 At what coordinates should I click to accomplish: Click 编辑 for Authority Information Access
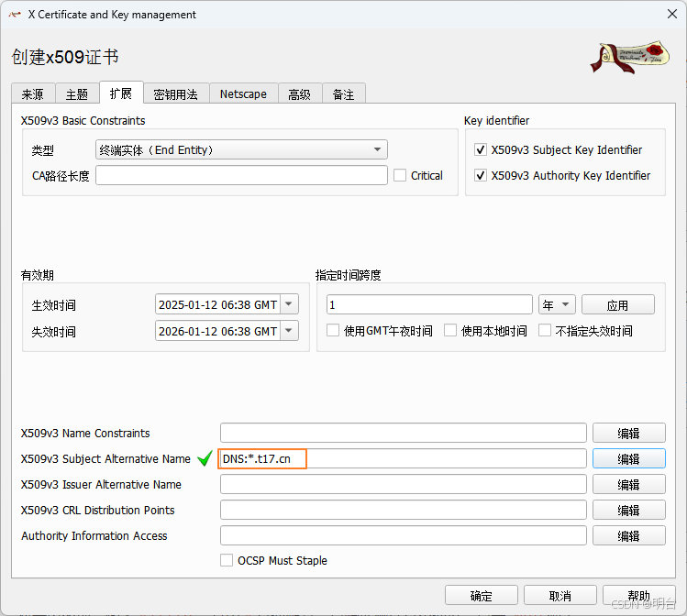tap(628, 535)
